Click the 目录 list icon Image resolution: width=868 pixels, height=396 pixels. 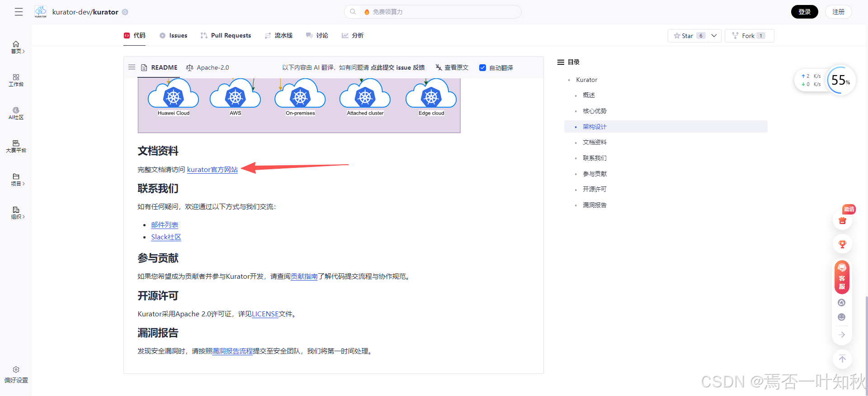(x=561, y=62)
